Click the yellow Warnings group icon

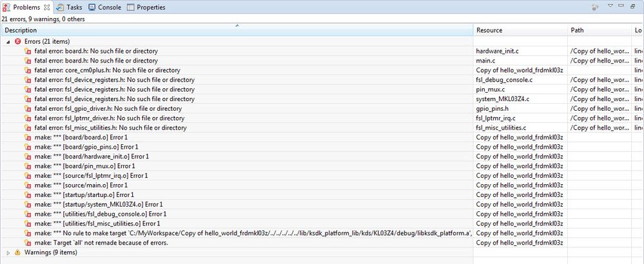click(17, 252)
